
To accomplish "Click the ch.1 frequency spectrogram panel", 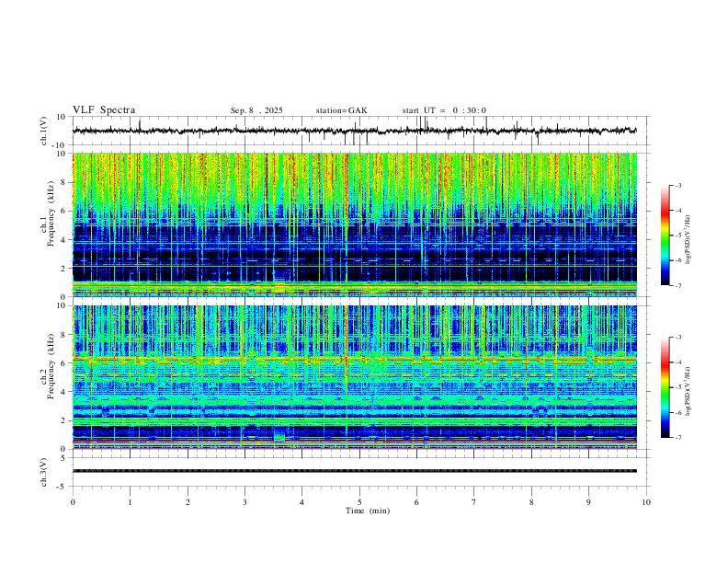I will coord(354,224).
